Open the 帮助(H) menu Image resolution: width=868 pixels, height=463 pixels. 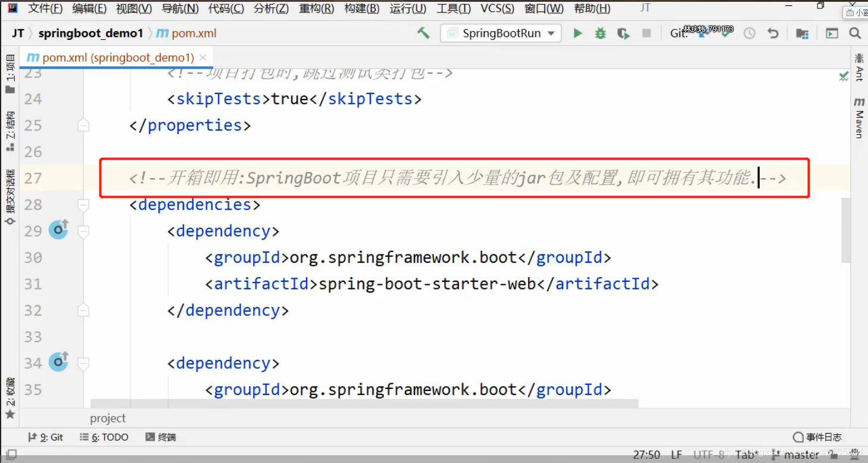(592, 8)
